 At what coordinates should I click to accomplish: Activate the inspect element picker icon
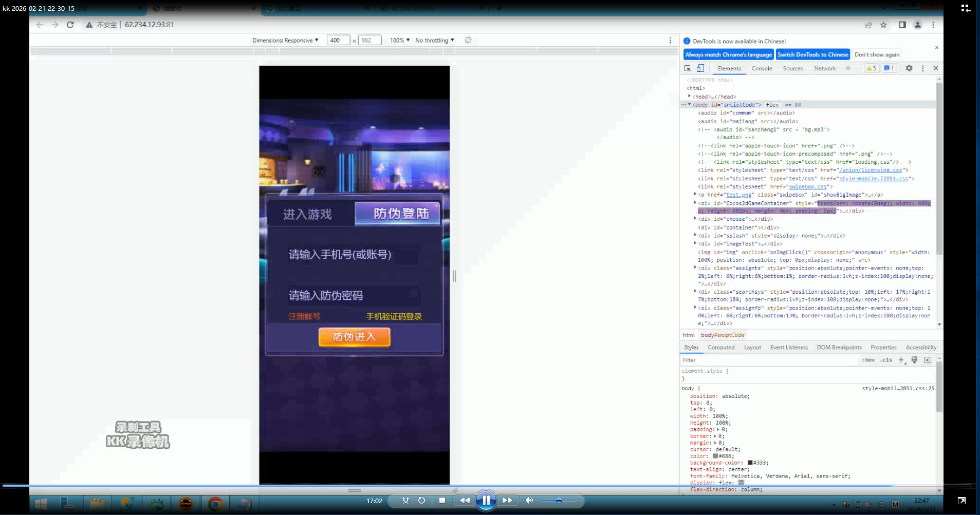click(688, 68)
